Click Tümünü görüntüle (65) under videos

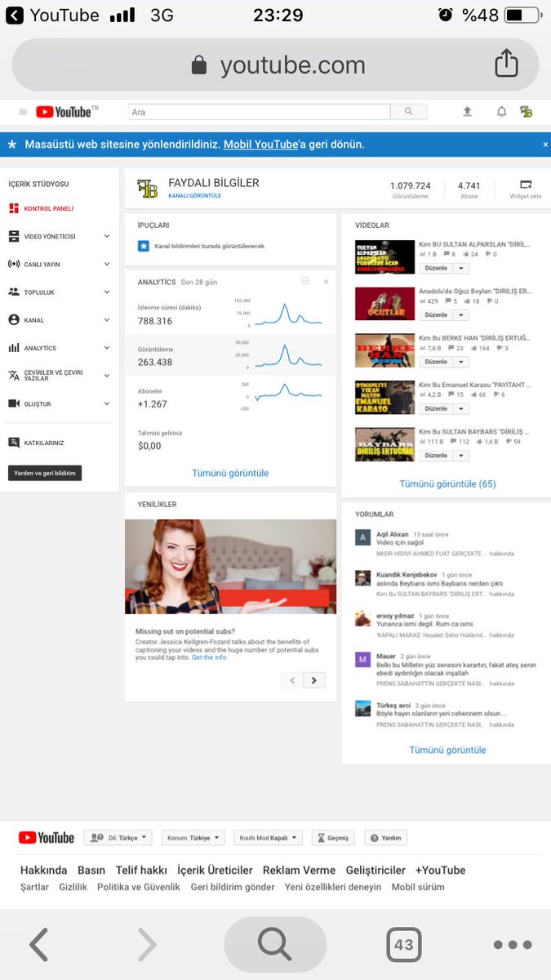click(447, 484)
